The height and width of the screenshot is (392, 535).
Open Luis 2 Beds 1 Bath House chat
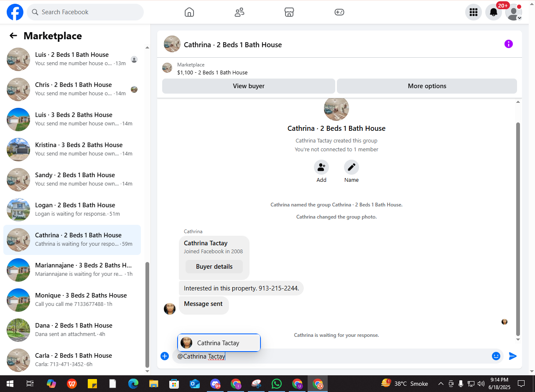pyautogui.click(x=72, y=59)
